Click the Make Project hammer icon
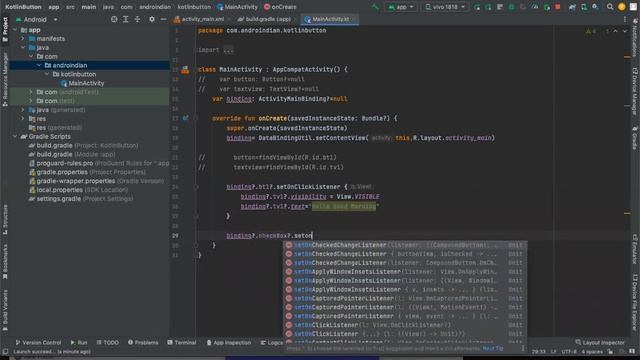640x360 pixels. point(376,7)
